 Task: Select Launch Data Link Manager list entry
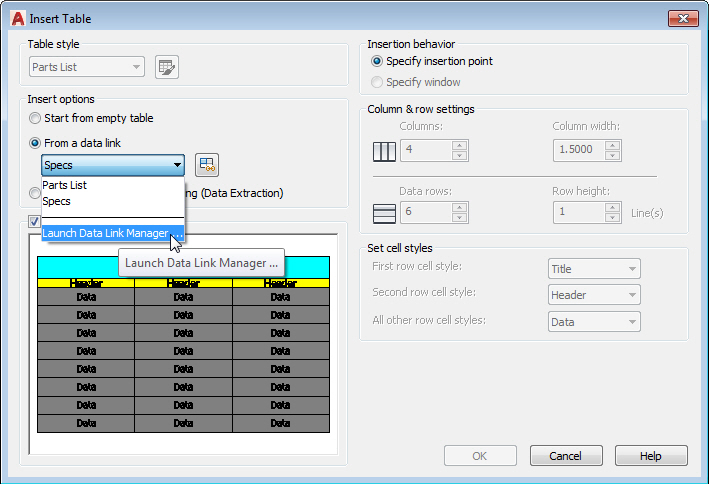pos(113,233)
